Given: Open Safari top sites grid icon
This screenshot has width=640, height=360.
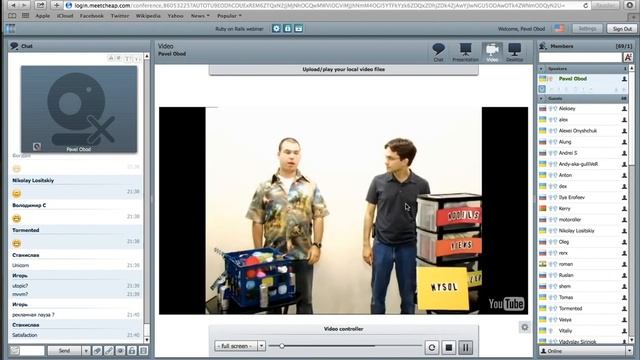Looking at the screenshot, I should (x=25, y=16).
